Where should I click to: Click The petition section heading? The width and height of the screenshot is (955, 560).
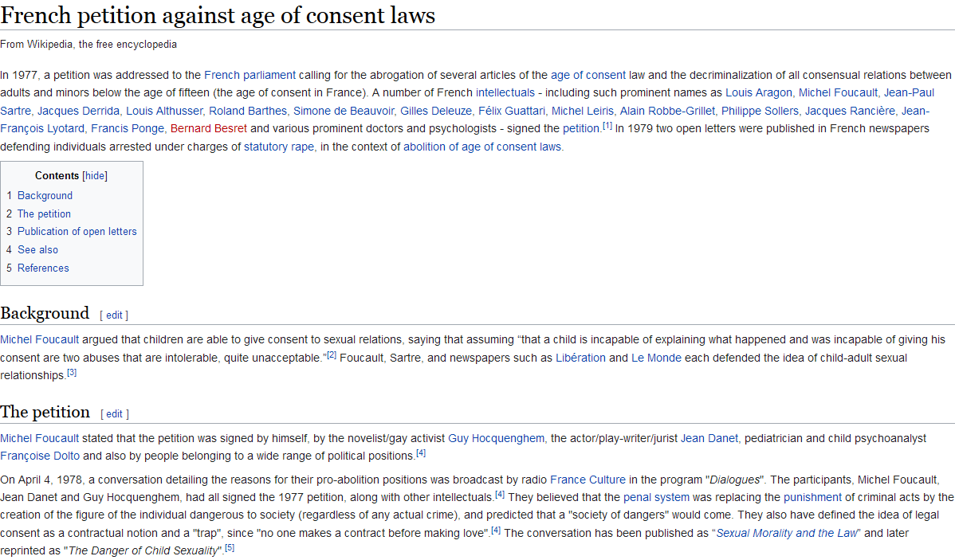pyautogui.click(x=45, y=412)
